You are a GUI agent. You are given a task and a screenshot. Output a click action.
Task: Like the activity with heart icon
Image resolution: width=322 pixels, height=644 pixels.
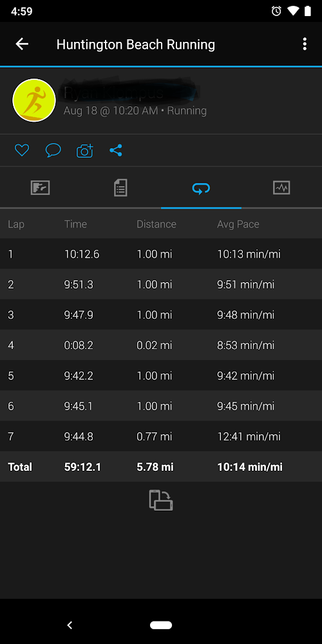click(x=22, y=150)
